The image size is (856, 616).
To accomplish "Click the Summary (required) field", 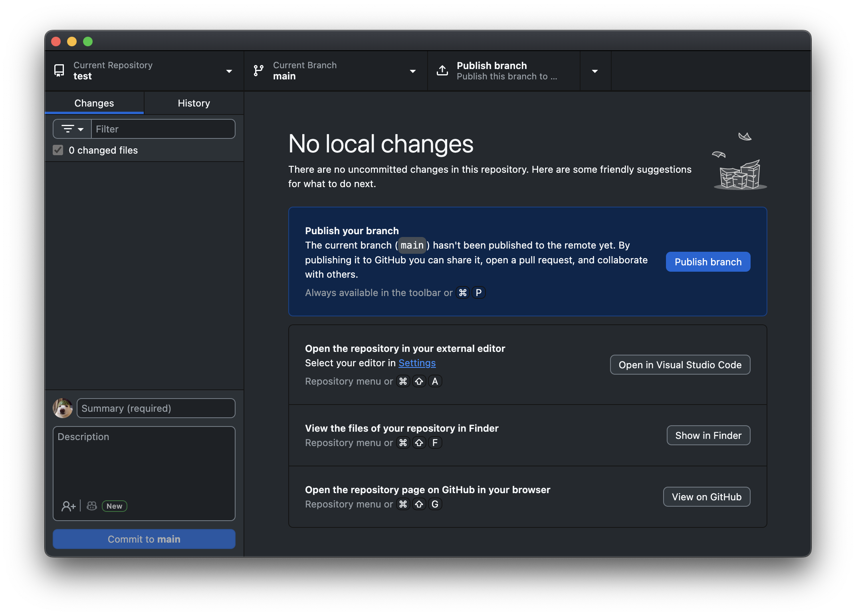I will click(x=156, y=408).
